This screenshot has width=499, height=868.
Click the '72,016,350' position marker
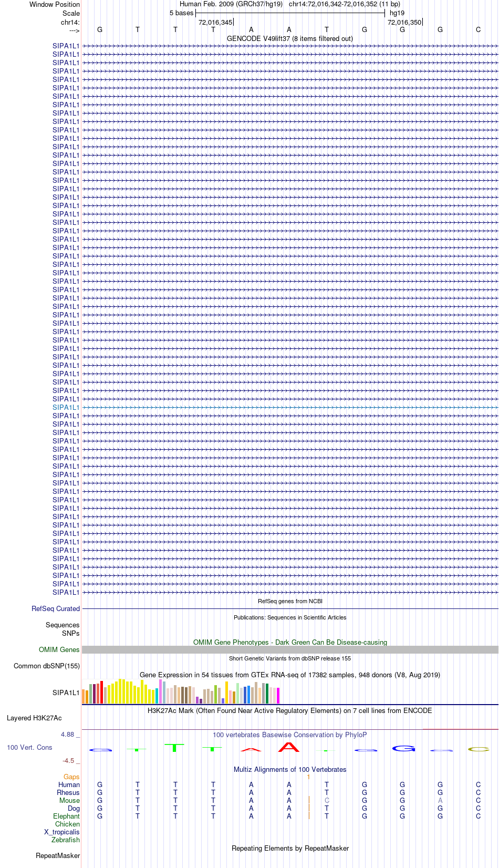(404, 22)
